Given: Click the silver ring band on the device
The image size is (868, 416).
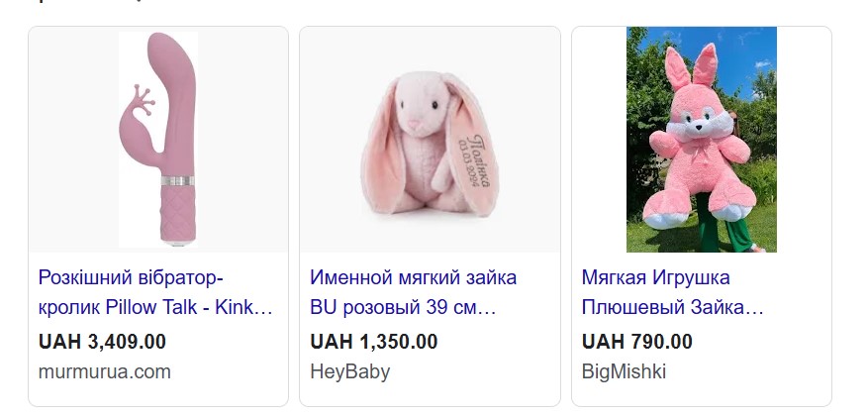Looking at the screenshot, I should [178, 180].
